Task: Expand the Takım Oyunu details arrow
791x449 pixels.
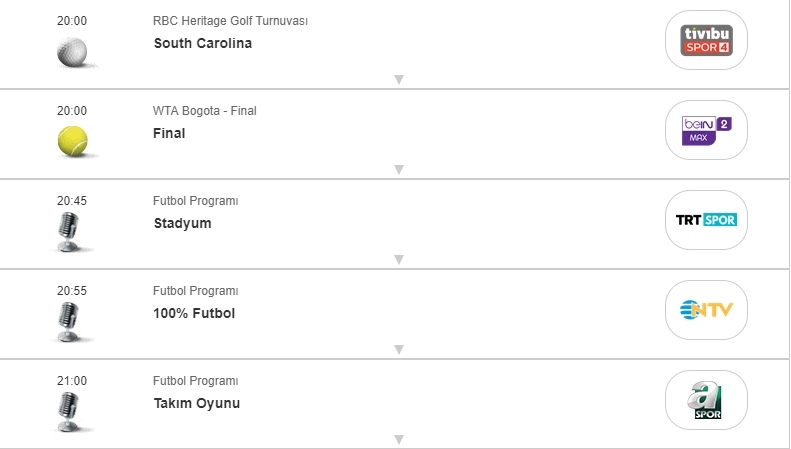Action: pyautogui.click(x=398, y=439)
